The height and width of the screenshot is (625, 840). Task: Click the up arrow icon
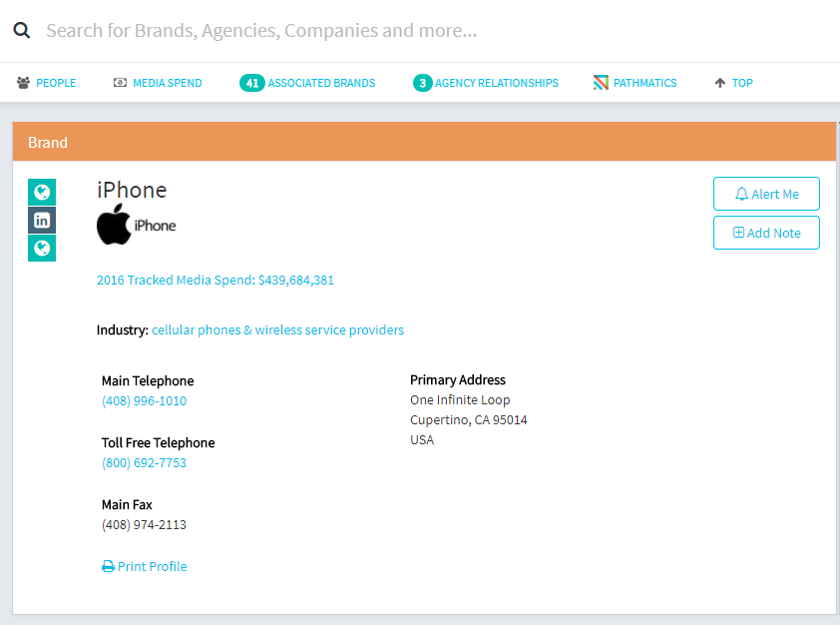[x=720, y=83]
